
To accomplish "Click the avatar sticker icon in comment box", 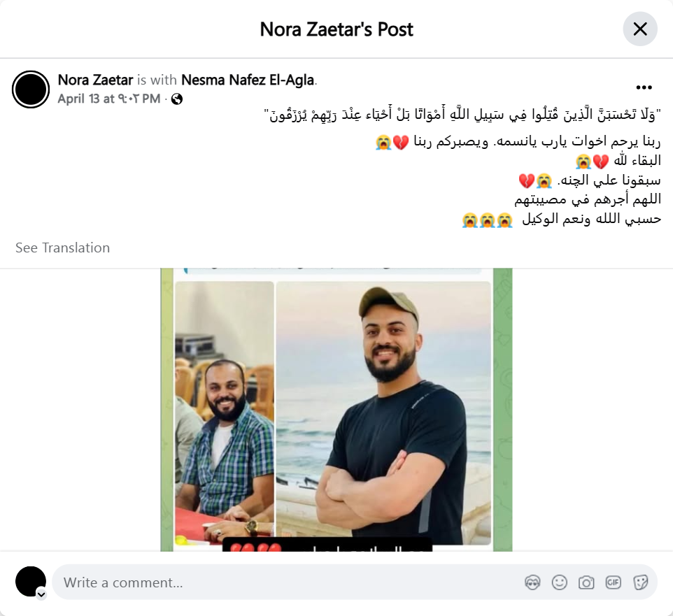I will click(x=532, y=582).
